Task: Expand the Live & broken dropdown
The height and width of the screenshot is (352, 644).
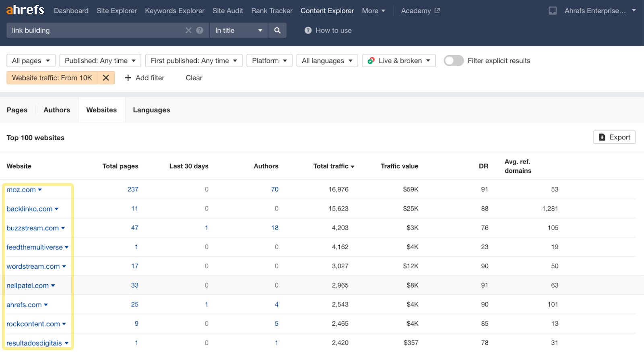Action: [398, 61]
